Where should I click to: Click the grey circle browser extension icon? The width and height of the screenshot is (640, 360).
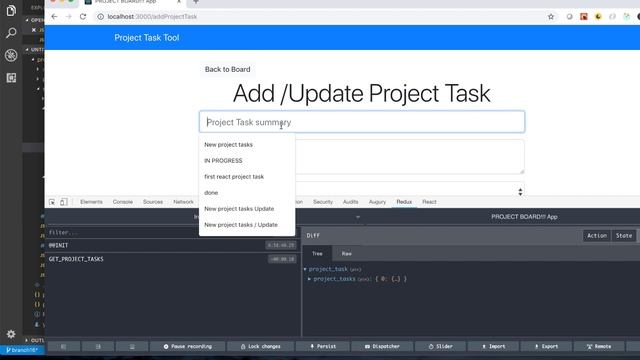click(569, 17)
